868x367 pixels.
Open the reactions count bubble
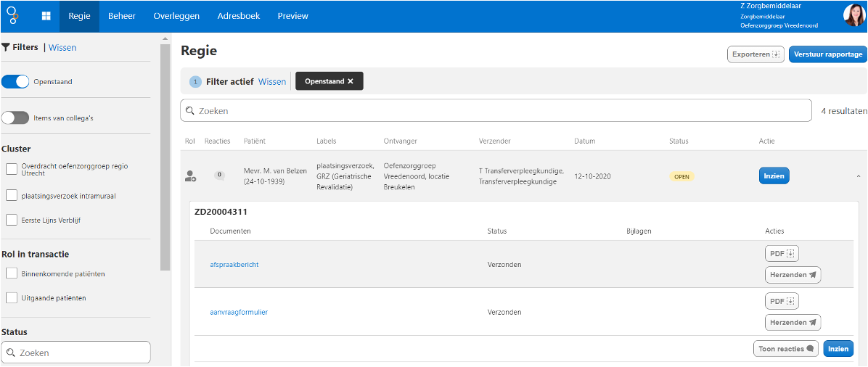(220, 176)
